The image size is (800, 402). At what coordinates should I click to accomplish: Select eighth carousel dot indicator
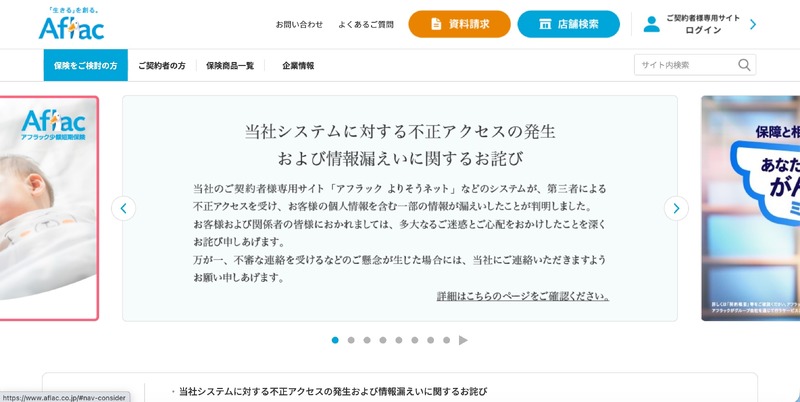(446, 340)
